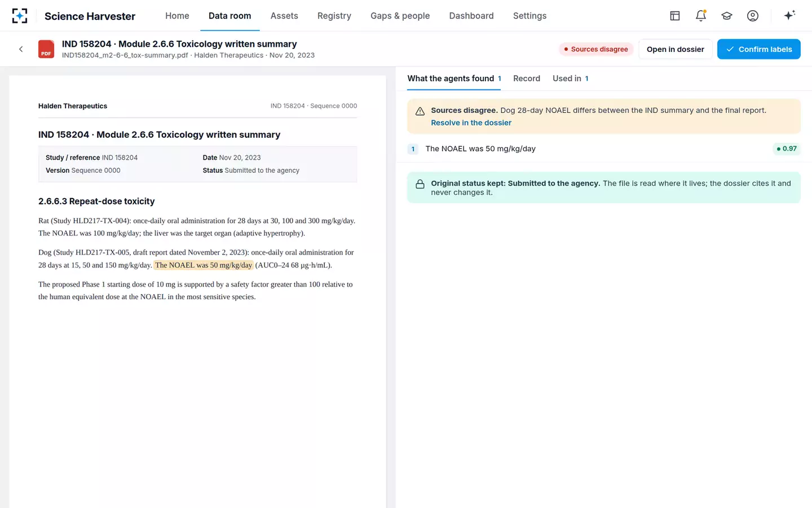The image size is (812, 508).
Task: Go to the Dashboard nav item
Action: coord(471,16)
